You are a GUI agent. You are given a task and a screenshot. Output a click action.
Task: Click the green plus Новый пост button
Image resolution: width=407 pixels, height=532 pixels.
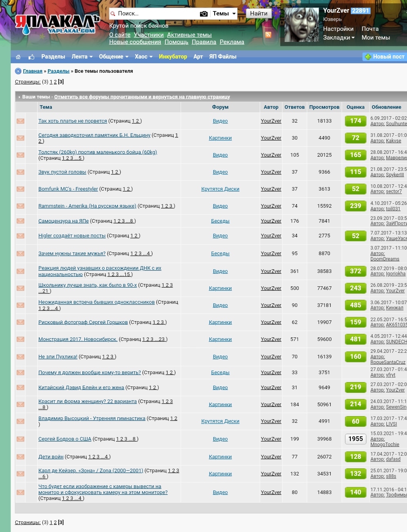[x=385, y=57]
